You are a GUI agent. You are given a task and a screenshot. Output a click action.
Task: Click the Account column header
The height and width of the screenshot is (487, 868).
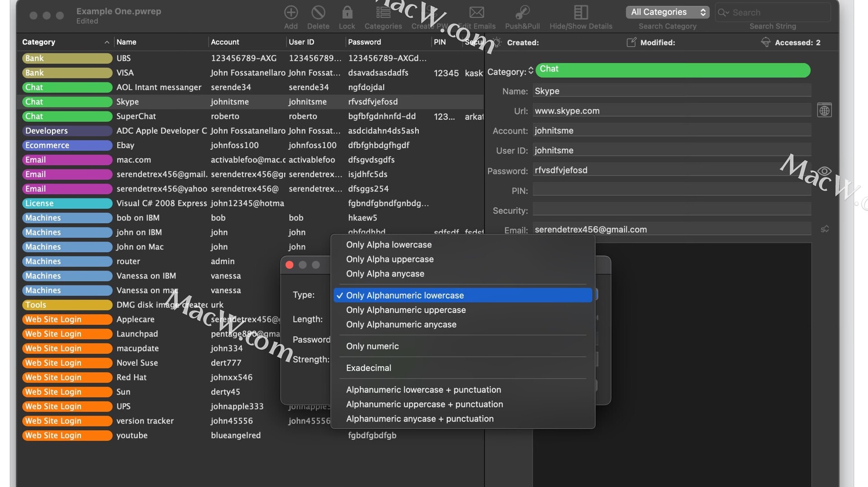click(x=247, y=42)
